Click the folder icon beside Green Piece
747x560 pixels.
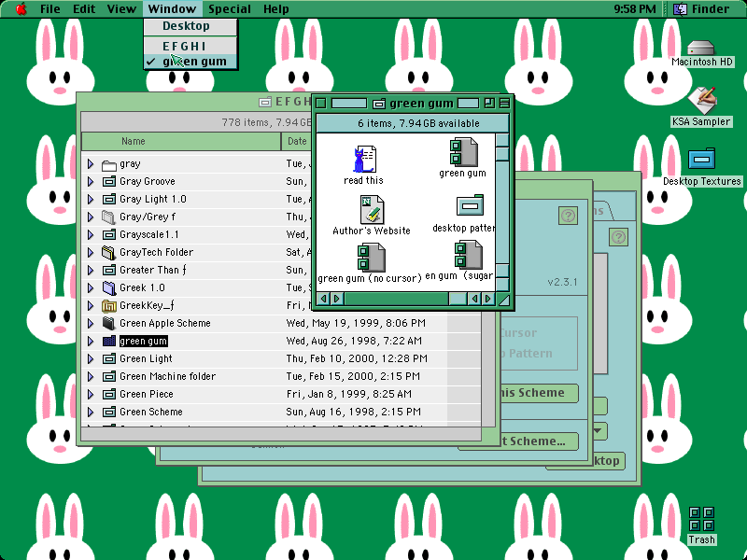(109, 394)
